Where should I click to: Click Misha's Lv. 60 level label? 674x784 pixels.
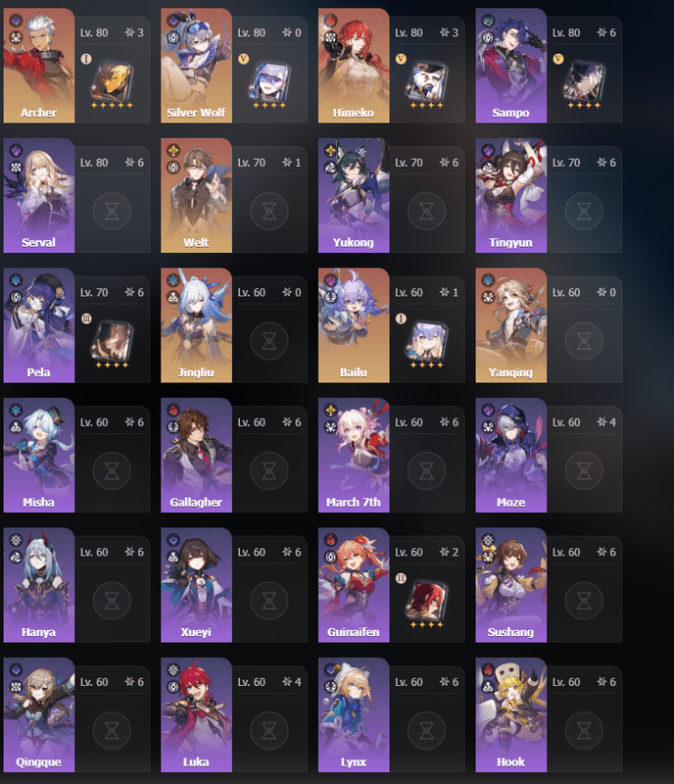[x=94, y=422]
